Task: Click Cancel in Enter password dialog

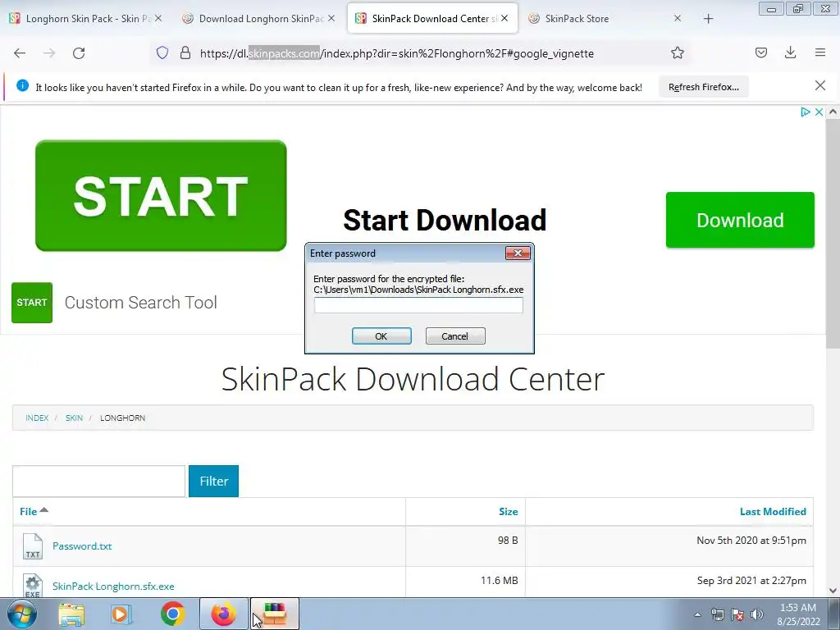Action: [x=455, y=336]
